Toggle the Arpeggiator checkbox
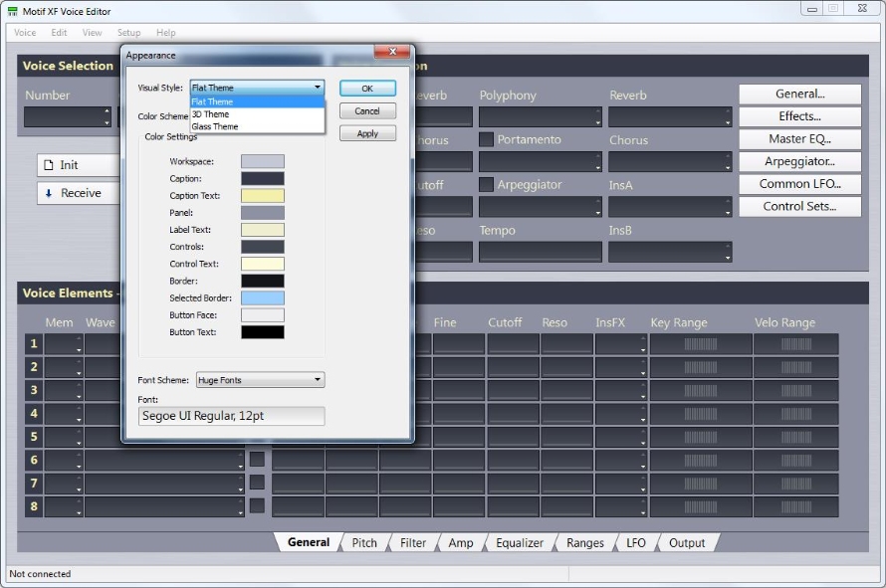The height and width of the screenshot is (588, 886). (x=486, y=185)
